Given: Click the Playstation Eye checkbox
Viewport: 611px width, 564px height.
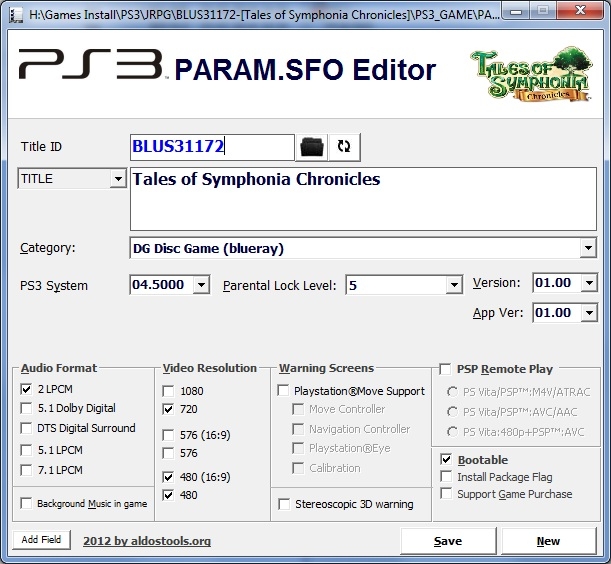Looking at the screenshot, I should 298,448.
